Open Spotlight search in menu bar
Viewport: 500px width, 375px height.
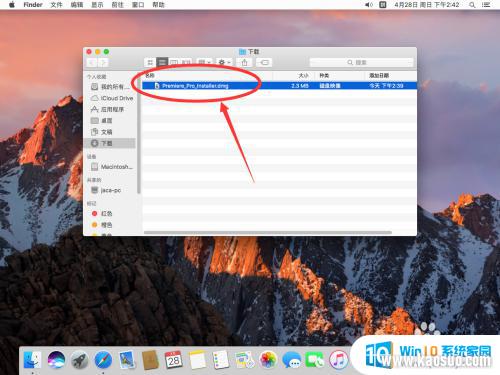(472, 5)
